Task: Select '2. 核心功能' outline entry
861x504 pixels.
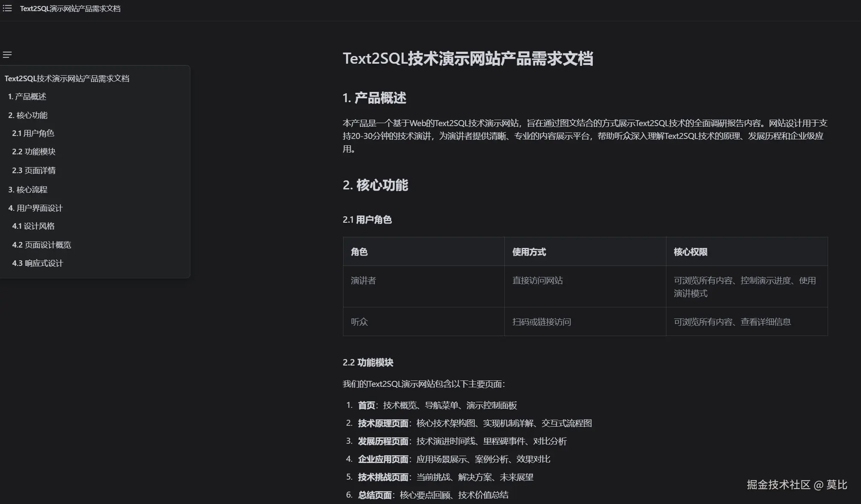Action: tap(28, 115)
